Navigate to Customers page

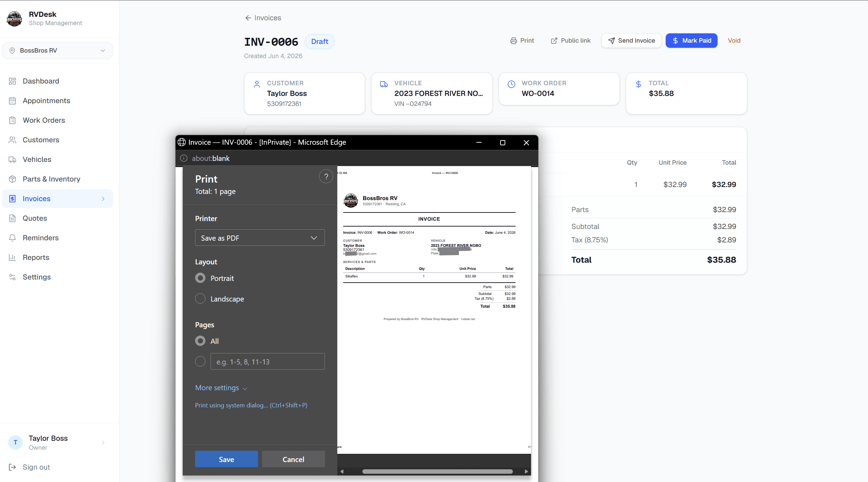(57, 140)
